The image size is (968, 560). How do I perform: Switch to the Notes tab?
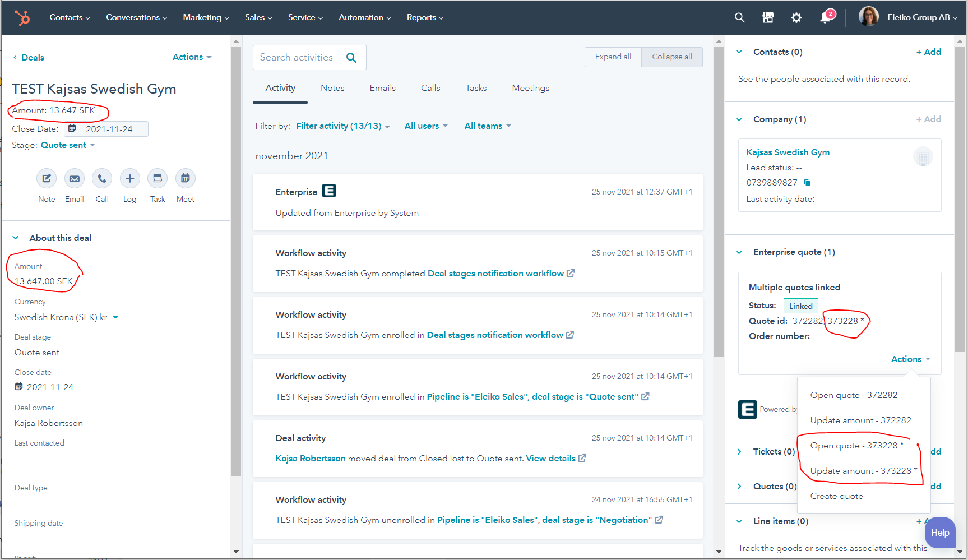click(x=332, y=88)
